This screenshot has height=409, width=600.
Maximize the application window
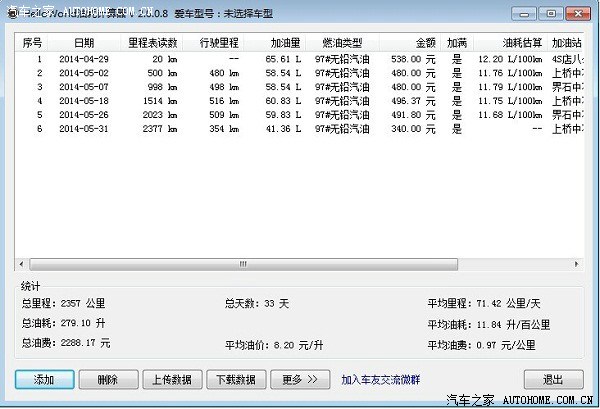tap(550, 15)
